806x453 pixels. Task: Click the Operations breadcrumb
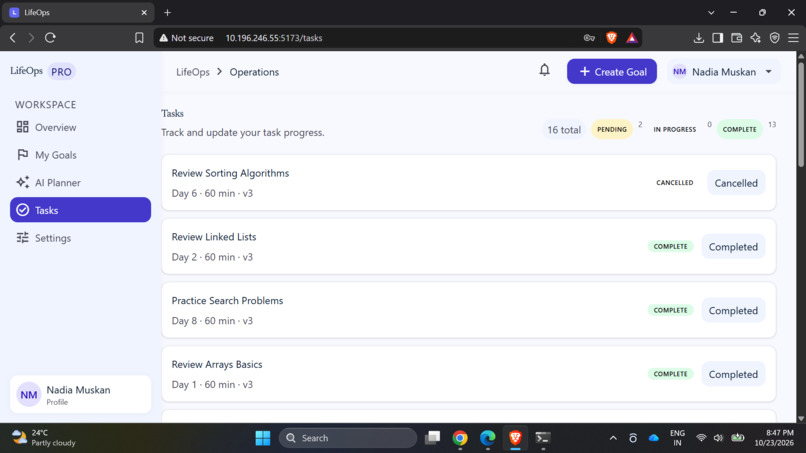(x=254, y=72)
